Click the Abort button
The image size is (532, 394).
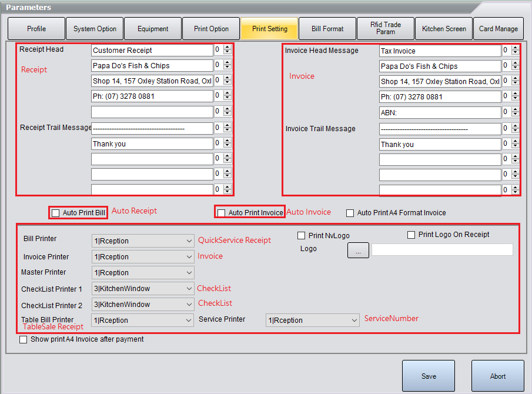(x=498, y=376)
